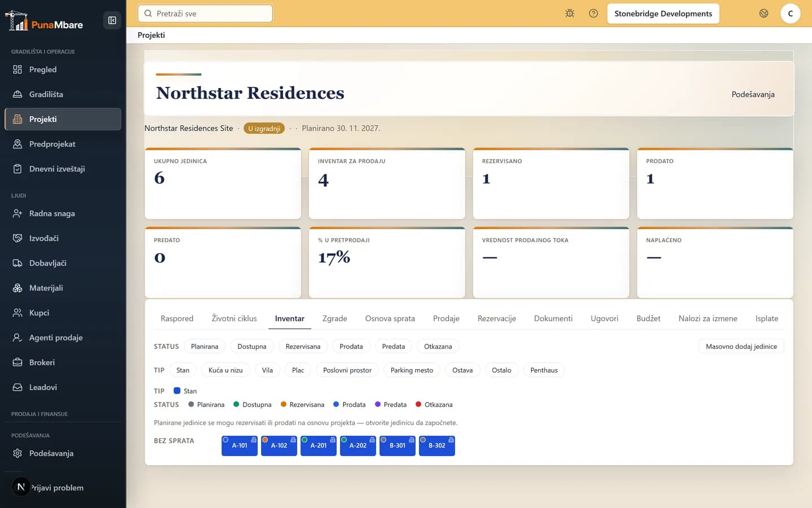Switch to Isplate tab

(x=767, y=318)
